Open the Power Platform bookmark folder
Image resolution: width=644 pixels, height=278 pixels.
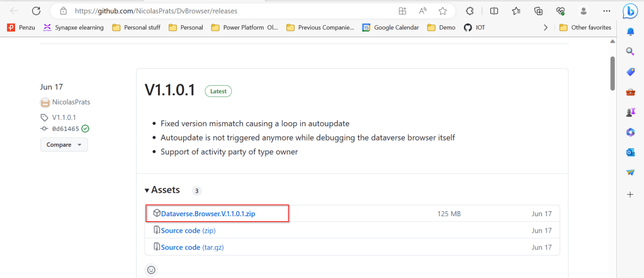245,27
